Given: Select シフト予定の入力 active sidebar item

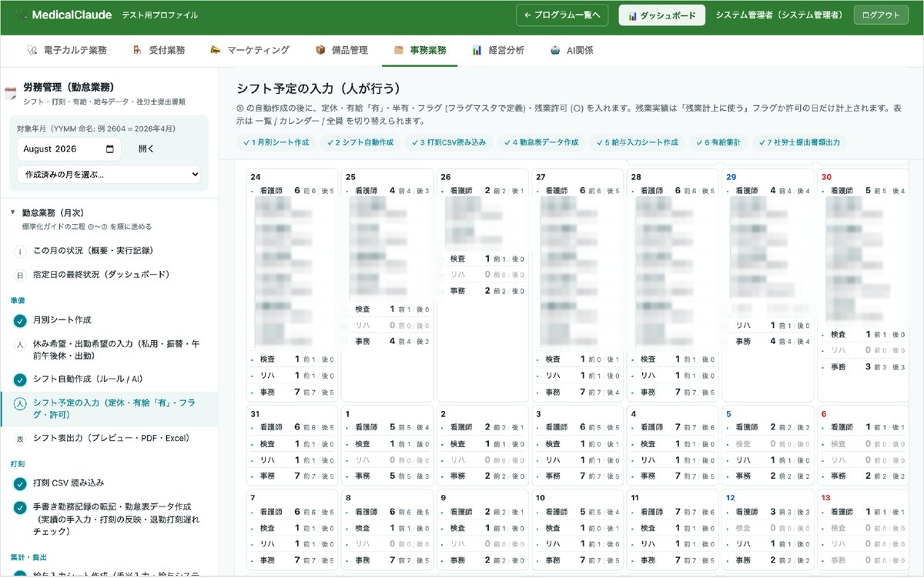Looking at the screenshot, I should point(109,409).
